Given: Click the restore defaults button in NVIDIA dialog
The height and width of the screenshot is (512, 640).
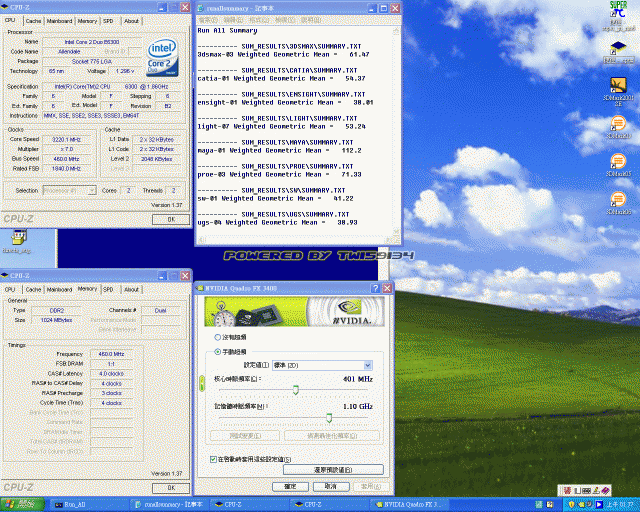Looking at the screenshot, I should click(333, 470).
